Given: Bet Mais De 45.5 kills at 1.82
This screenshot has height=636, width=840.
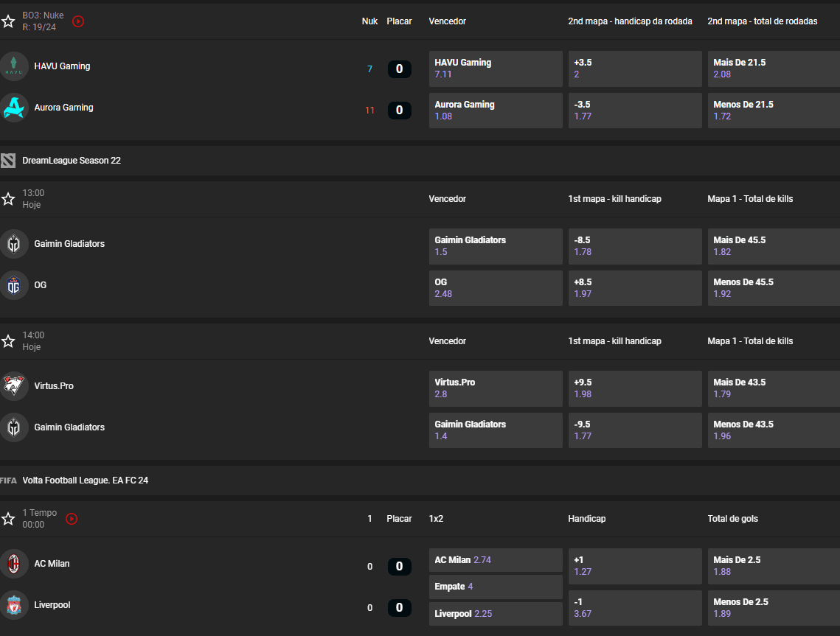Looking at the screenshot, I should [773, 246].
